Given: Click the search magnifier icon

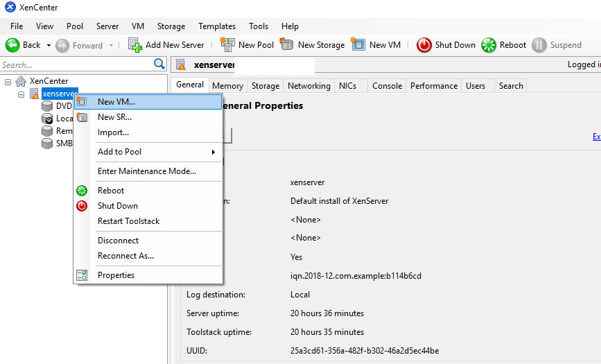Looking at the screenshot, I should 159,64.
